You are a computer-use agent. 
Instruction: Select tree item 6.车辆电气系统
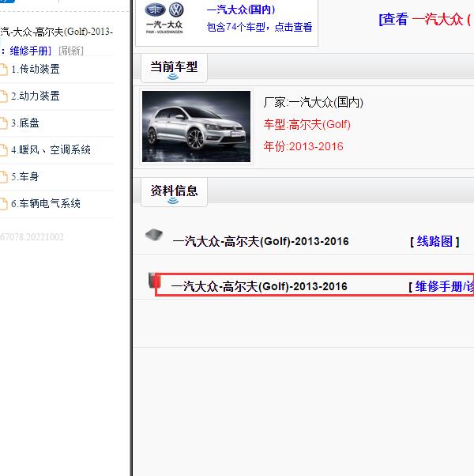46,203
